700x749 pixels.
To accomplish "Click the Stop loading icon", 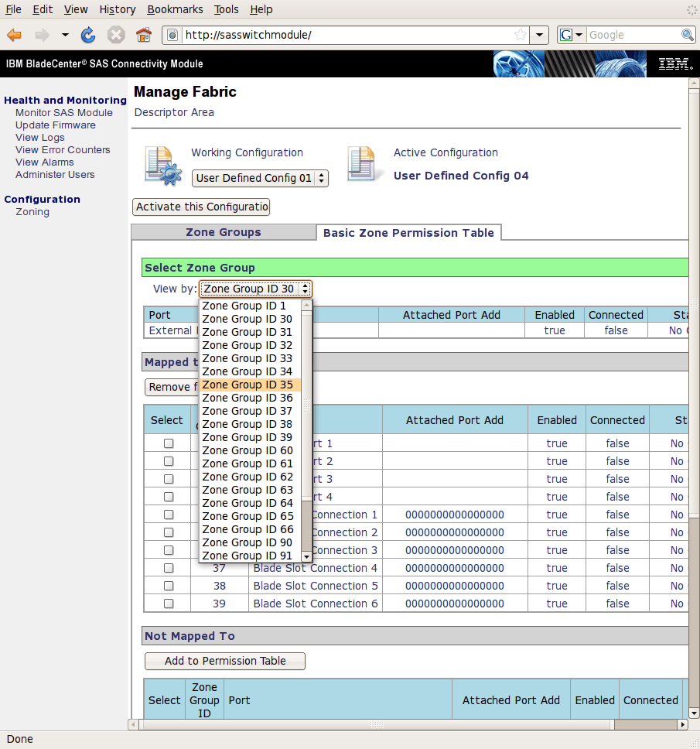I will click(115, 35).
